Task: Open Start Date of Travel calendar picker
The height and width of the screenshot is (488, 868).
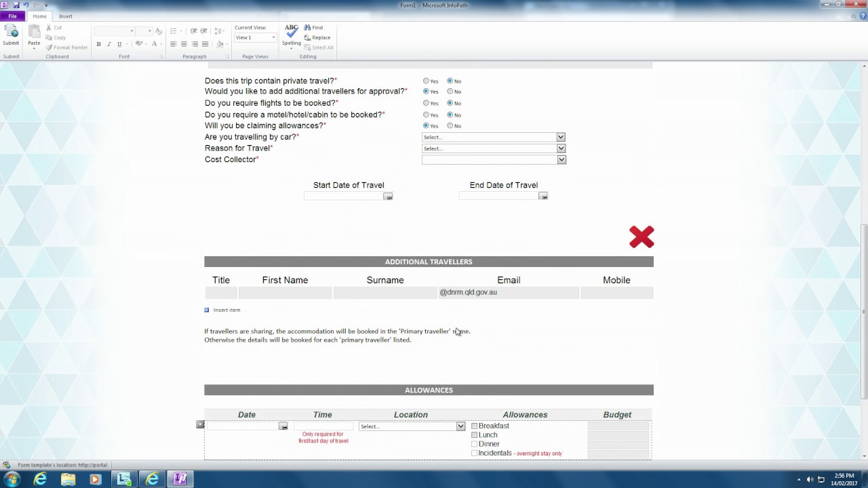Action: [x=388, y=197]
